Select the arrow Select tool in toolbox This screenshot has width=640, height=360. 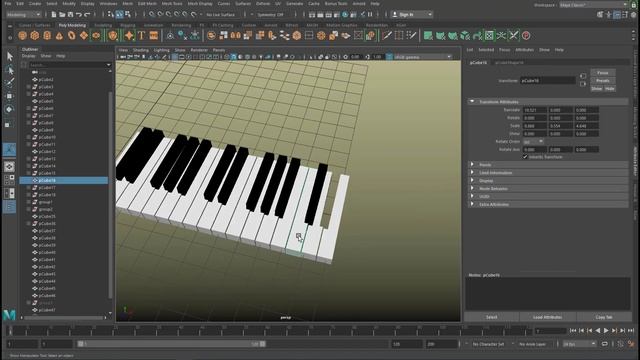pyautogui.click(x=9, y=56)
